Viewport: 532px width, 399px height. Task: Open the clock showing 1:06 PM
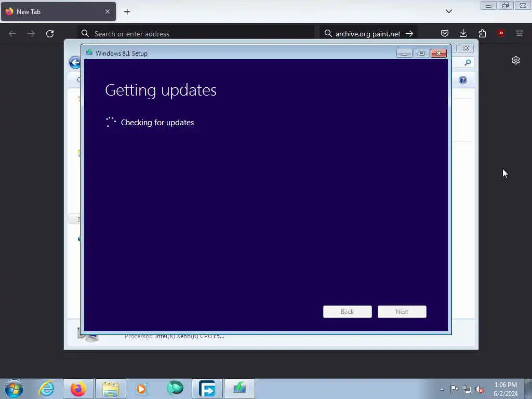coord(506,389)
